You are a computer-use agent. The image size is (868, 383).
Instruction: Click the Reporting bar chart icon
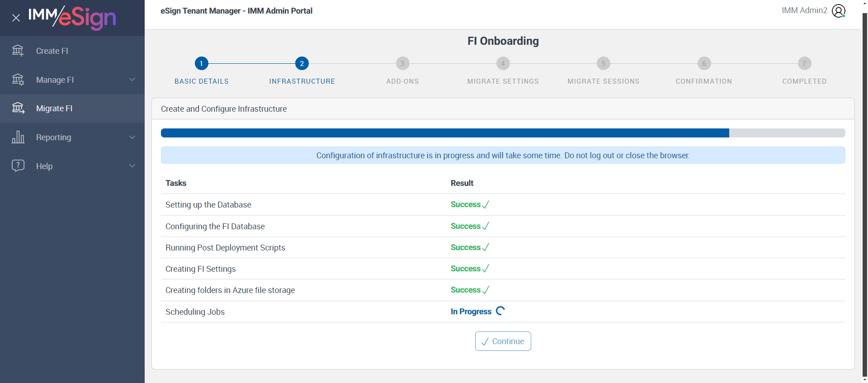coord(18,137)
